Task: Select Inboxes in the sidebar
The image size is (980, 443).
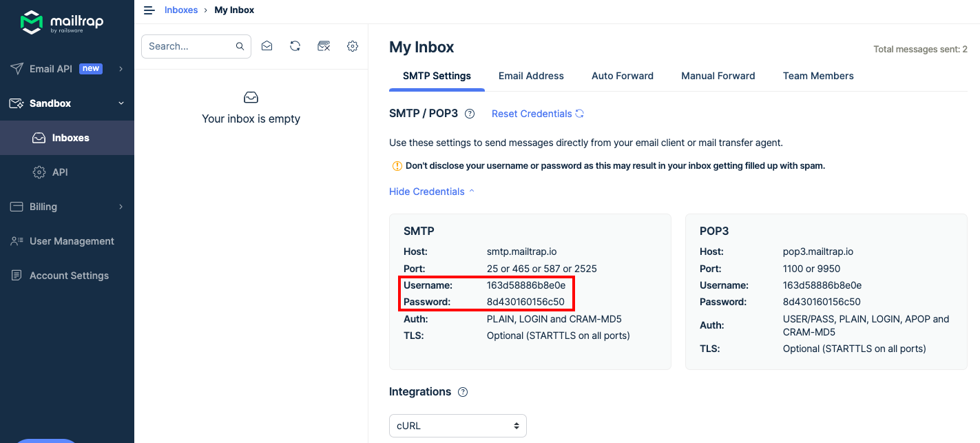Action: pos(67,138)
